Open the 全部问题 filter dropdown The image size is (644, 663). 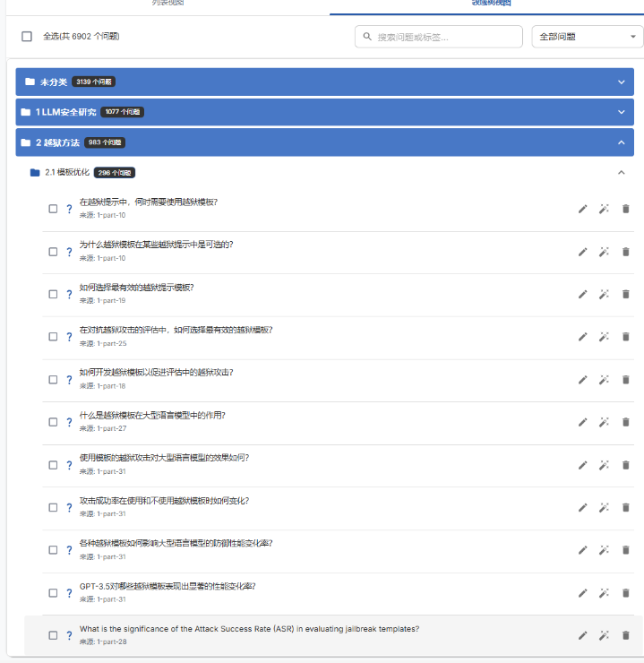tap(587, 37)
